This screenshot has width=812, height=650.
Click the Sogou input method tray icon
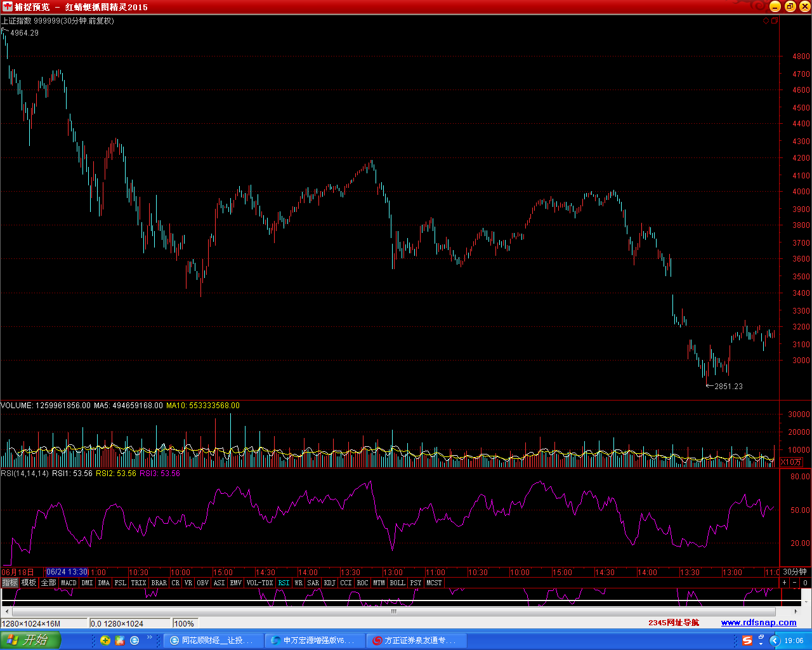coord(747,640)
